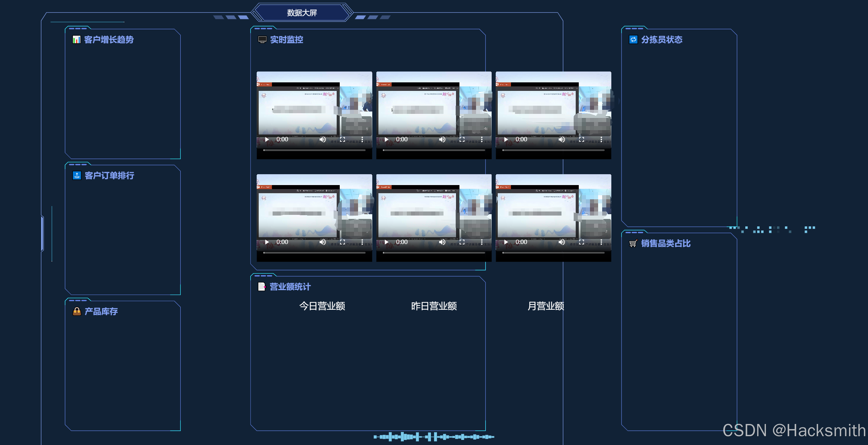The image size is (868, 445).
Task: Mute the top-left monitoring video
Action: 322,139
